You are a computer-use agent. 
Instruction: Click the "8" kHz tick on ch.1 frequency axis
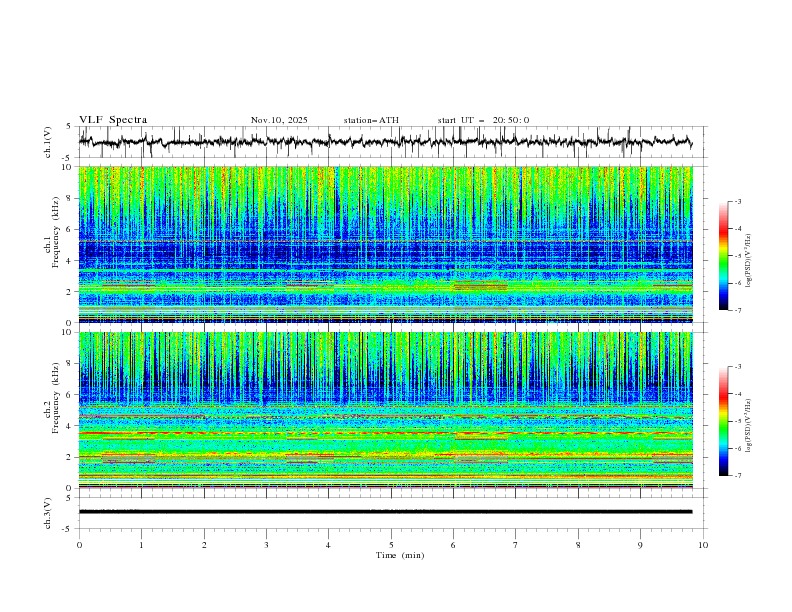click(69, 198)
